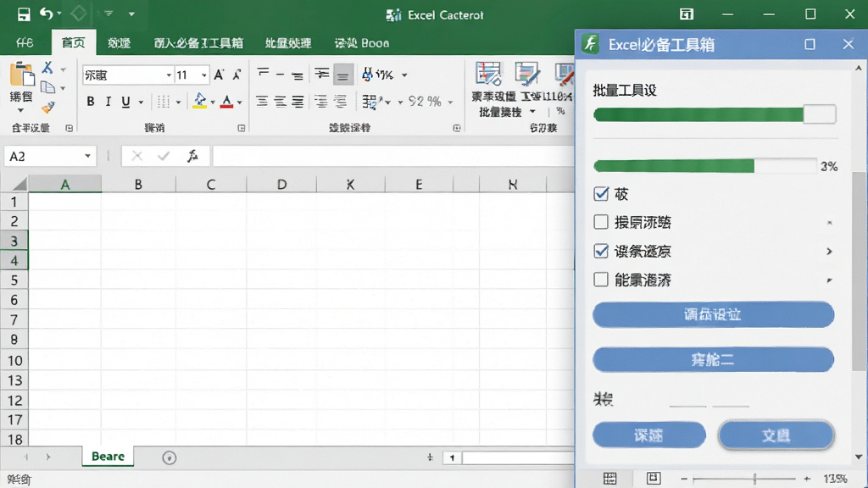Confirm the formula bar entry
Viewport: 868px width, 488px height.
[164, 157]
